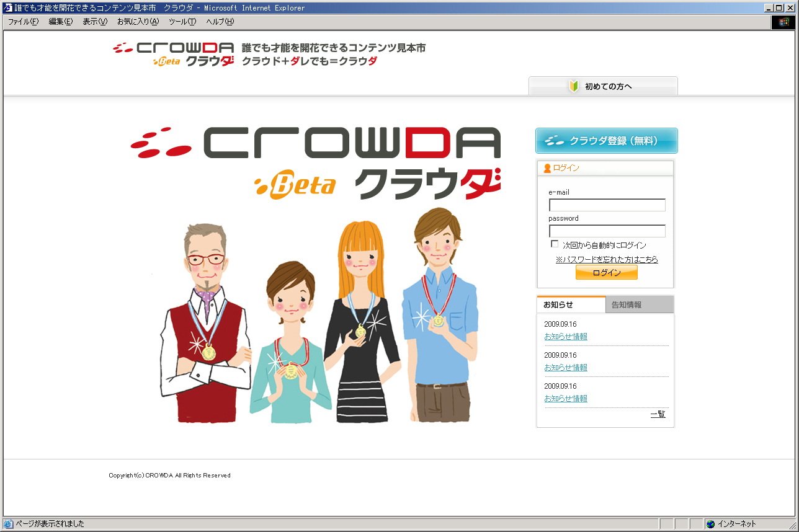Click the Internet Explorer icon in the title bar
Image resolution: width=799 pixels, height=532 pixels.
click(8, 7)
